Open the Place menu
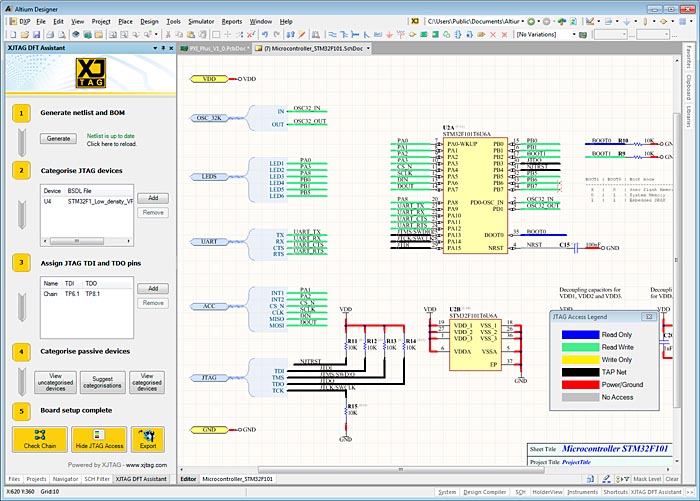The image size is (700, 501). click(x=125, y=21)
